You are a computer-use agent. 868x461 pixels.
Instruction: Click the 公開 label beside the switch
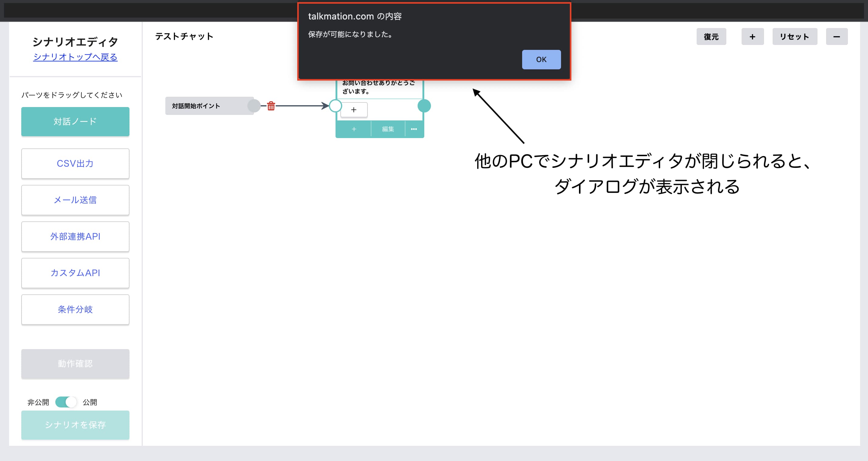click(90, 402)
